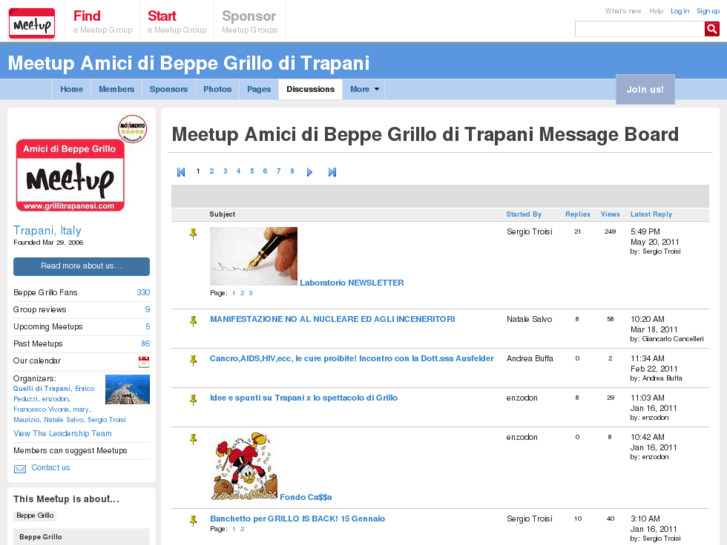This screenshot has width=727, height=545.
Task: Open page 3 of Laboratorio NEWSLETTER thread
Action: 250,293
